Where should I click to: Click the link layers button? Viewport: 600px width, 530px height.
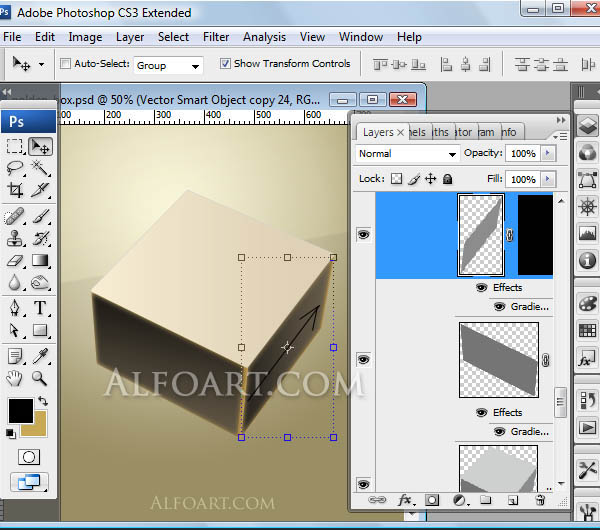pos(377,500)
